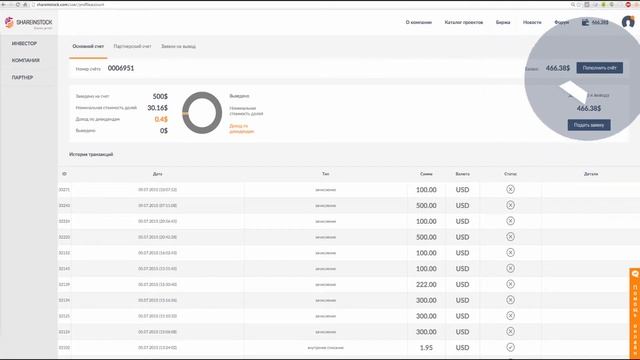Click the donut chart graphic
Image resolution: width=640 pixels, height=360 pixels.
click(x=202, y=113)
